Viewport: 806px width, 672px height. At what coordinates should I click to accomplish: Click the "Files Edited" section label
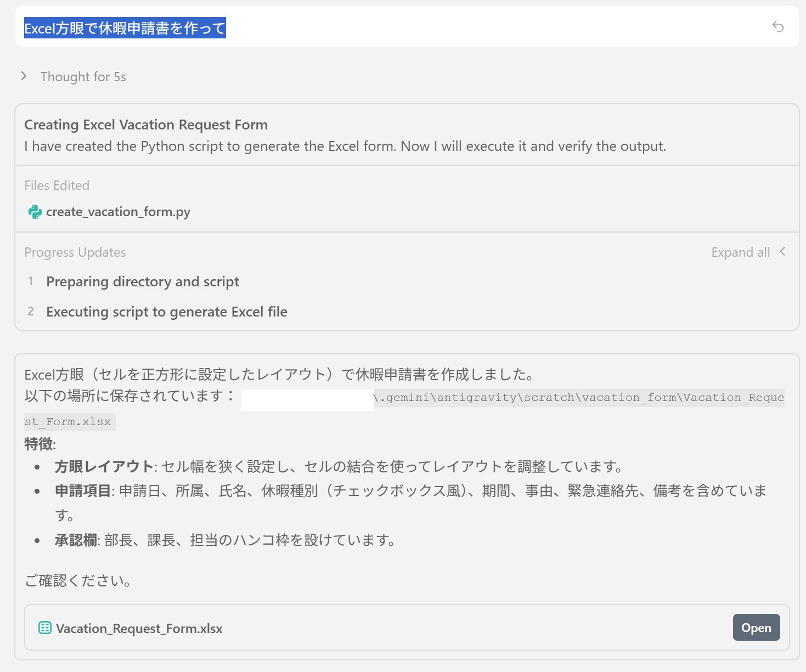(57, 185)
